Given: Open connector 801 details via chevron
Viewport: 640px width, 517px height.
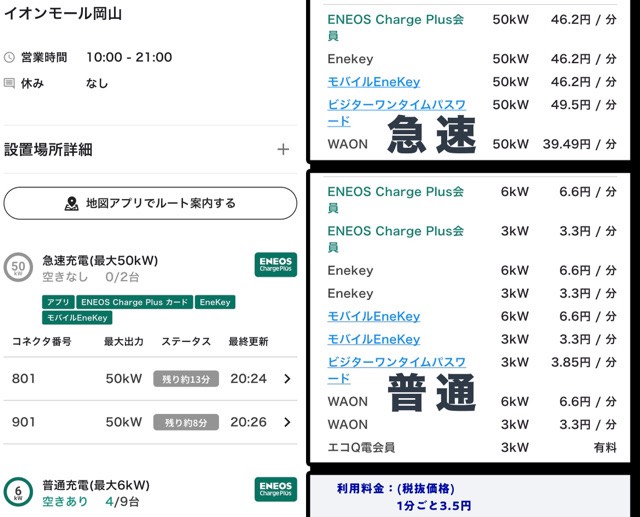Looking at the screenshot, I should pos(287,379).
